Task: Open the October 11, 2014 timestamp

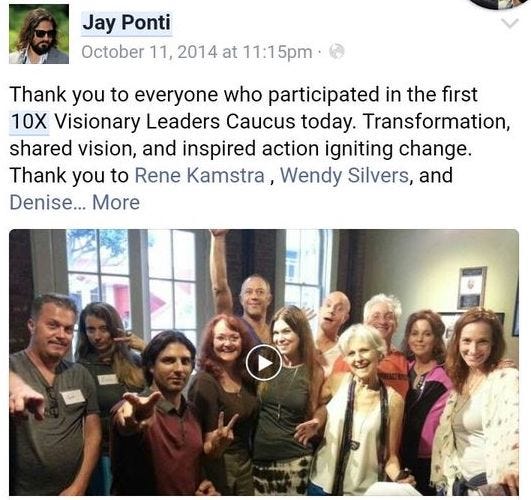Action: click(197, 52)
